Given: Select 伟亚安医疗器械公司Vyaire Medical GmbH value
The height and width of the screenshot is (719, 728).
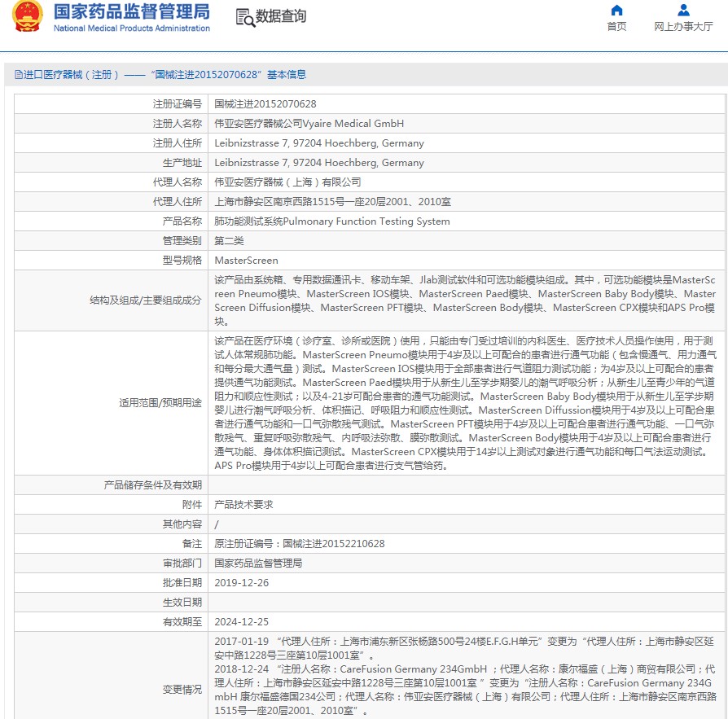Looking at the screenshot, I should 309,124.
